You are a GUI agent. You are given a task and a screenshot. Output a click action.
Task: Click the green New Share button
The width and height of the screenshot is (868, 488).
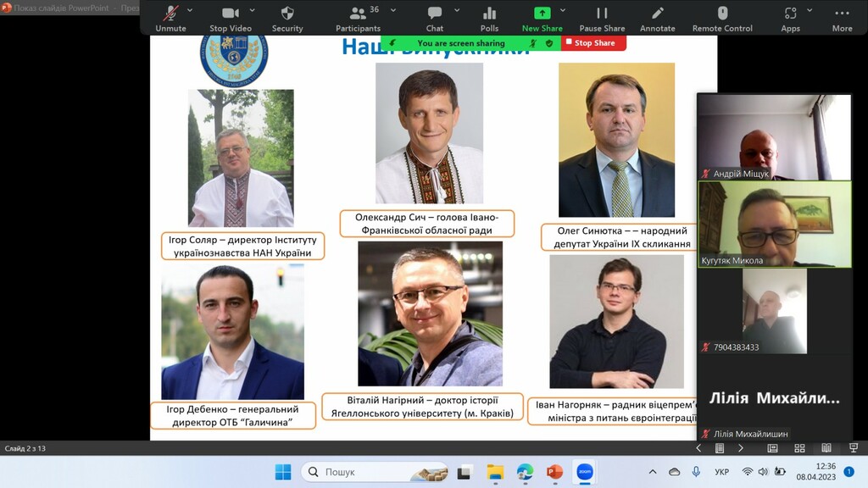point(542,17)
